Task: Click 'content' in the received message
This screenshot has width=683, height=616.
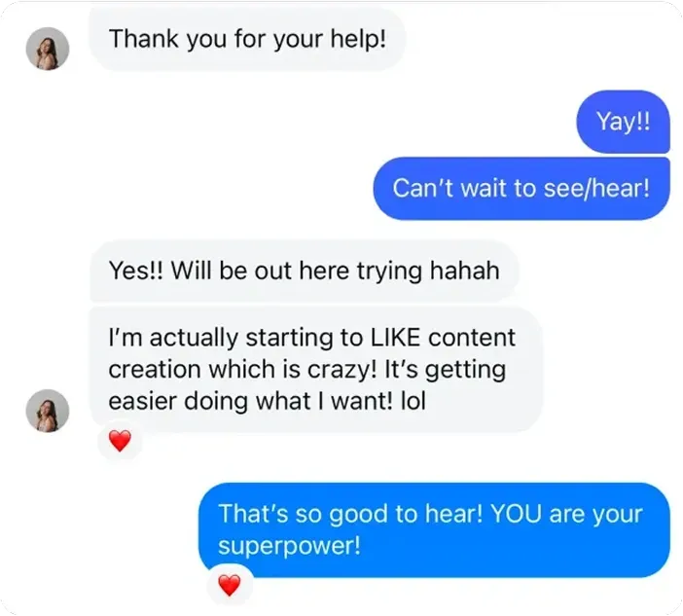Action: 472,338
